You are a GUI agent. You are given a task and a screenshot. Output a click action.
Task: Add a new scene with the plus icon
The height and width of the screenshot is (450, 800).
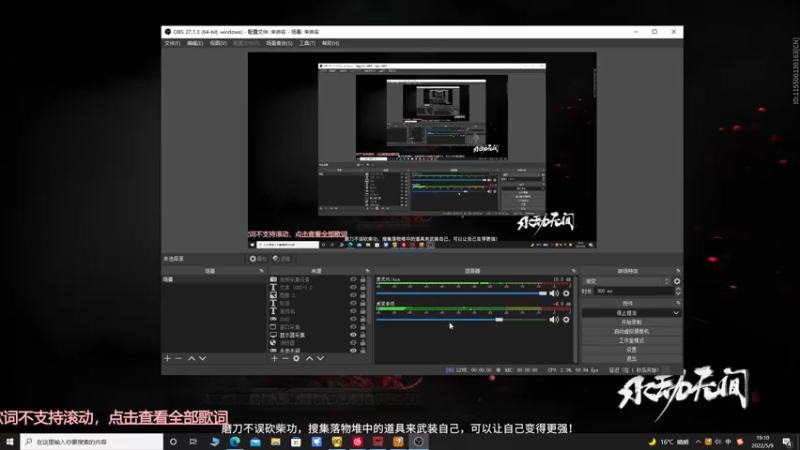click(167, 359)
